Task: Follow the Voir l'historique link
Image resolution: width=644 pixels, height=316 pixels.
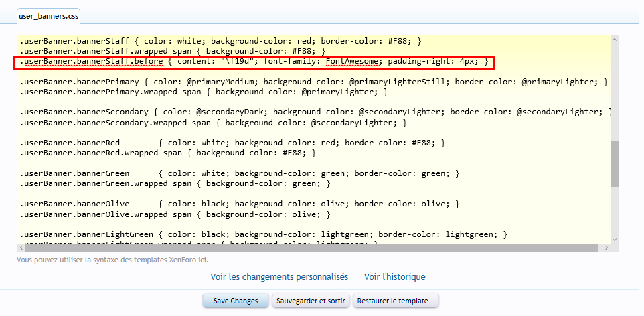Action: pyautogui.click(x=394, y=276)
